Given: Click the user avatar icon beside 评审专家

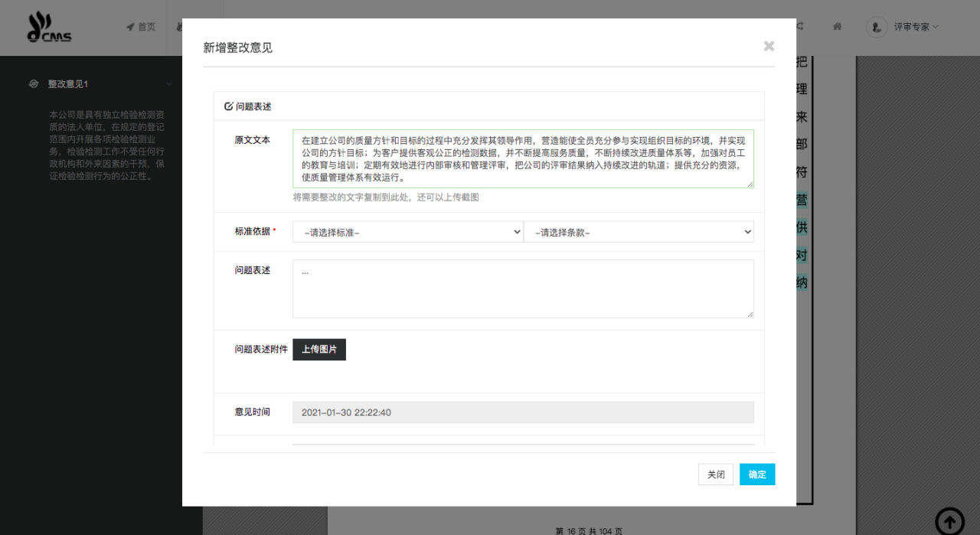Looking at the screenshot, I should (877, 27).
